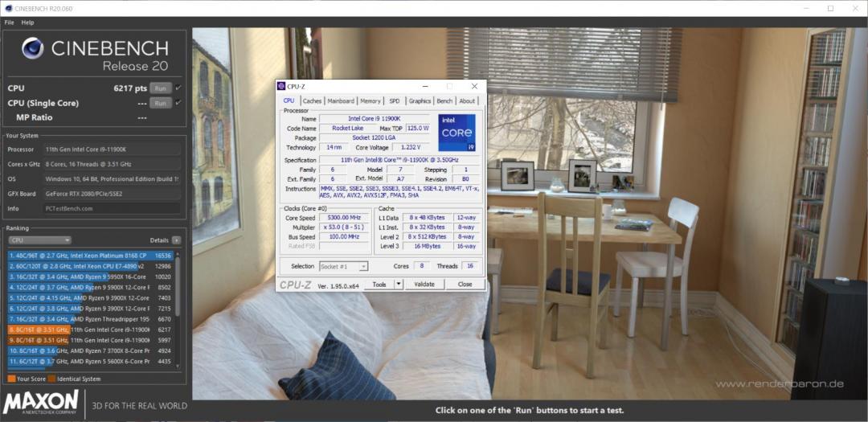Select ranking row AMD Ryzen 7 3700X 8-Core
Viewport: 868px width, 422px height.
coord(92,350)
